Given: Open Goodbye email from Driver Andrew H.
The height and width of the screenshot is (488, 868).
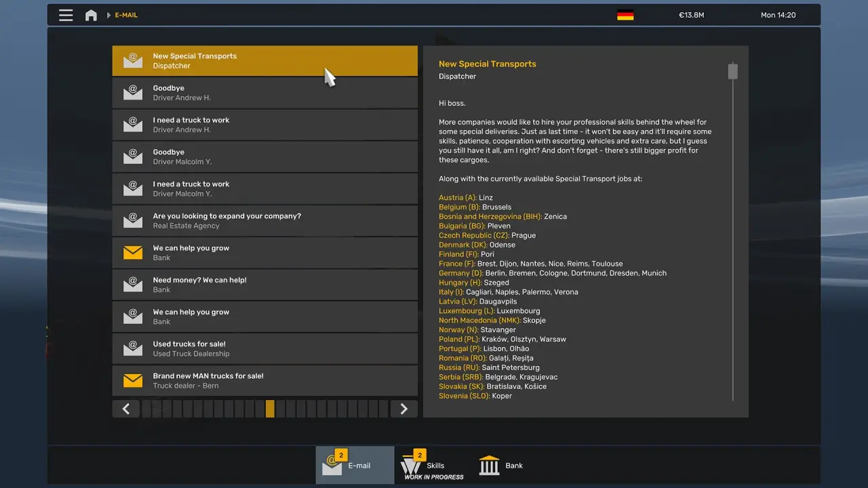Looking at the screenshot, I should (265, 93).
